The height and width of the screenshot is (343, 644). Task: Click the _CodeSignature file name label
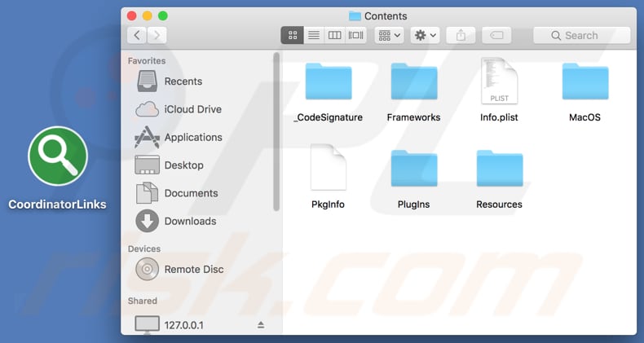coord(329,117)
